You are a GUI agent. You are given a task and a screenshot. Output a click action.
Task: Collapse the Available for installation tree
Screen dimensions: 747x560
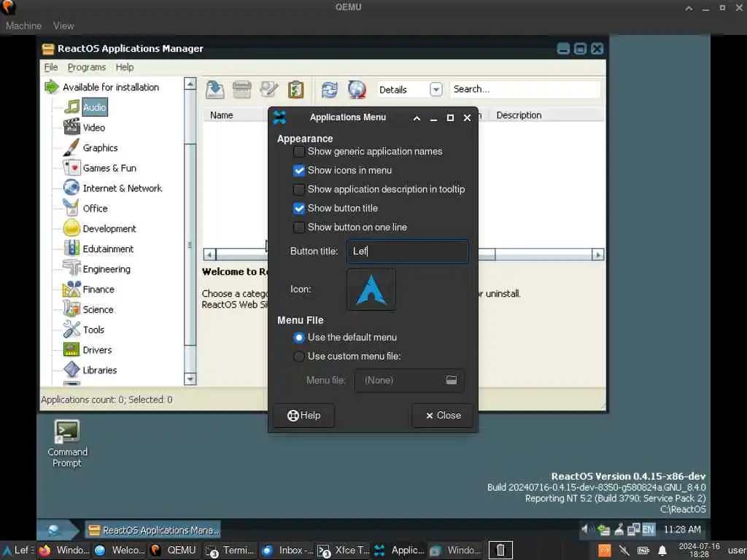pyautogui.click(x=51, y=87)
